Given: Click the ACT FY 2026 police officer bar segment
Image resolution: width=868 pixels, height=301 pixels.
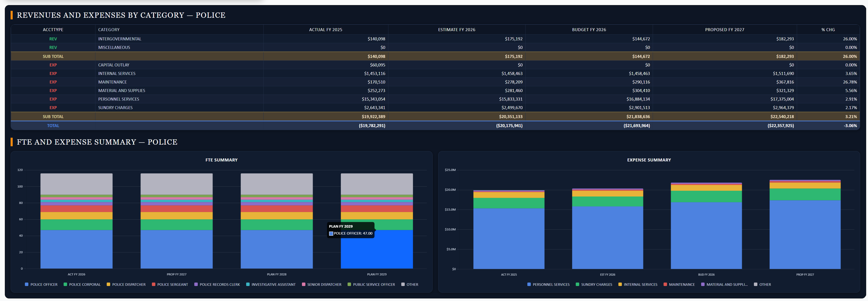Looking at the screenshot, I should pyautogui.click(x=77, y=249).
